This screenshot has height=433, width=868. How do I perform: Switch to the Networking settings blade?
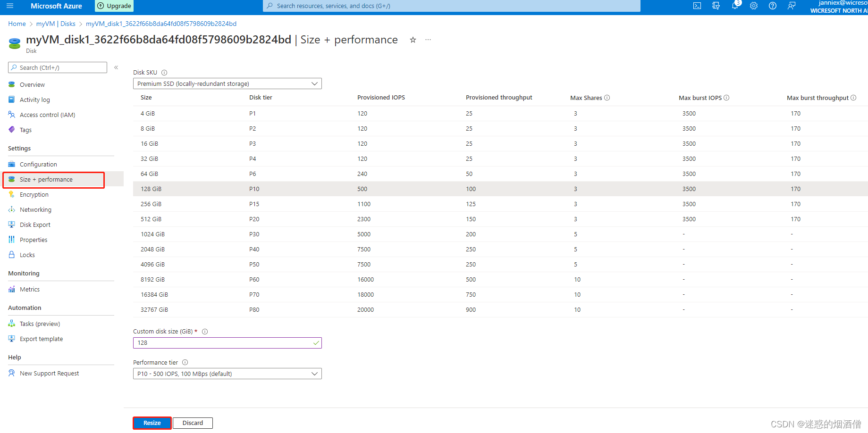pos(35,209)
